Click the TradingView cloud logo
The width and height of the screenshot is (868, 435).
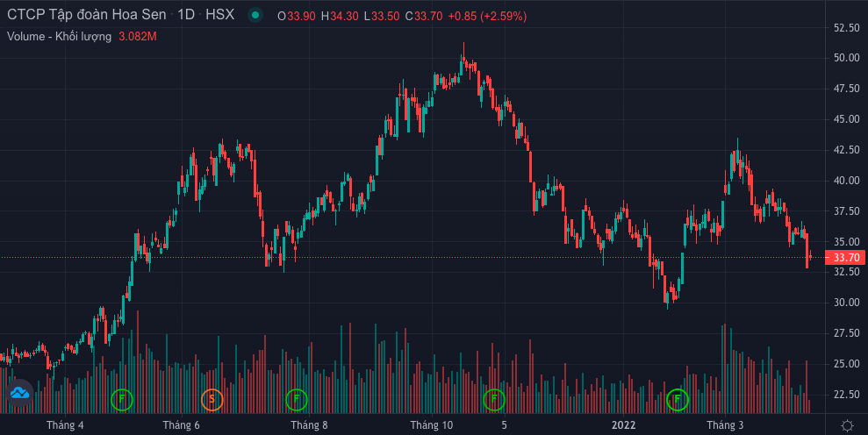[19, 393]
